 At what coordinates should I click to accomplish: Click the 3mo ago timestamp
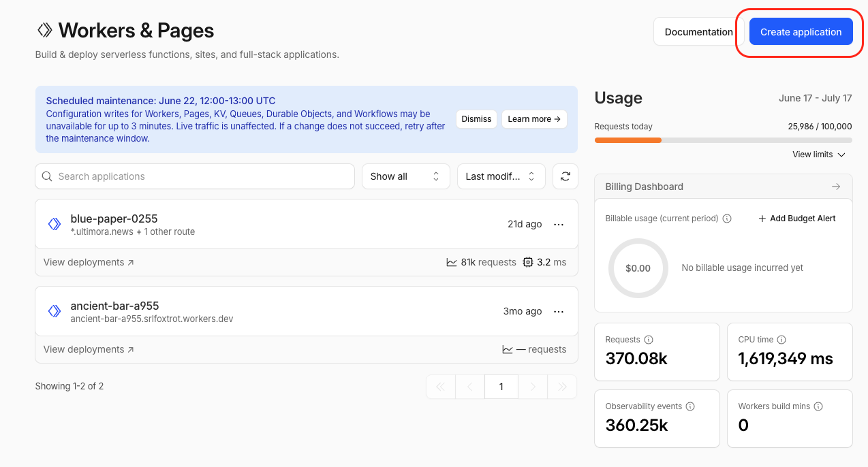(523, 311)
